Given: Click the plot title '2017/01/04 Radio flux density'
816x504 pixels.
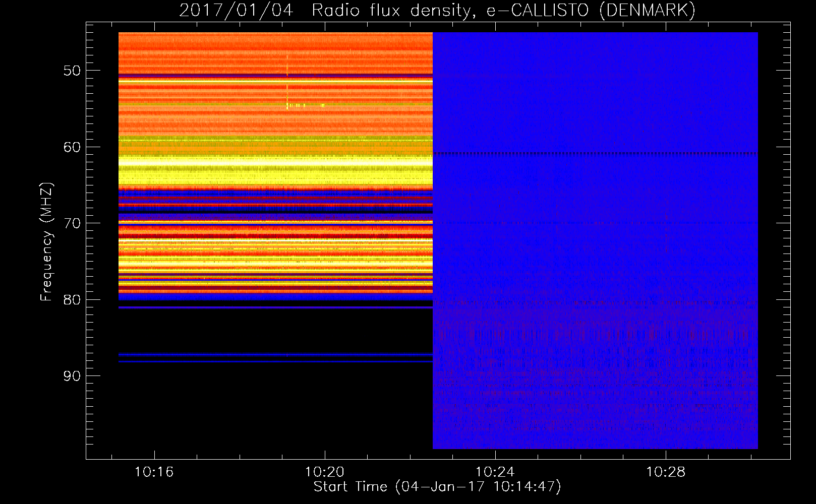Looking at the screenshot, I should [324, 10].
